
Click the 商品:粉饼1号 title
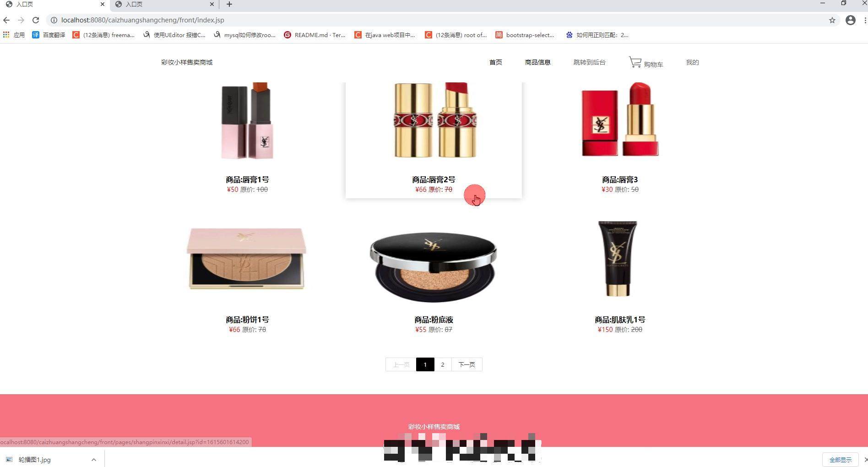click(x=247, y=320)
